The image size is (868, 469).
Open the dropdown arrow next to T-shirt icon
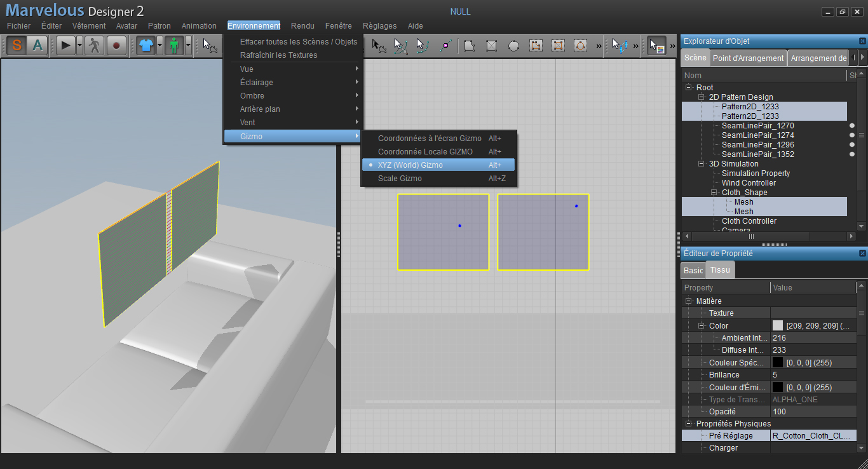[x=160, y=45]
